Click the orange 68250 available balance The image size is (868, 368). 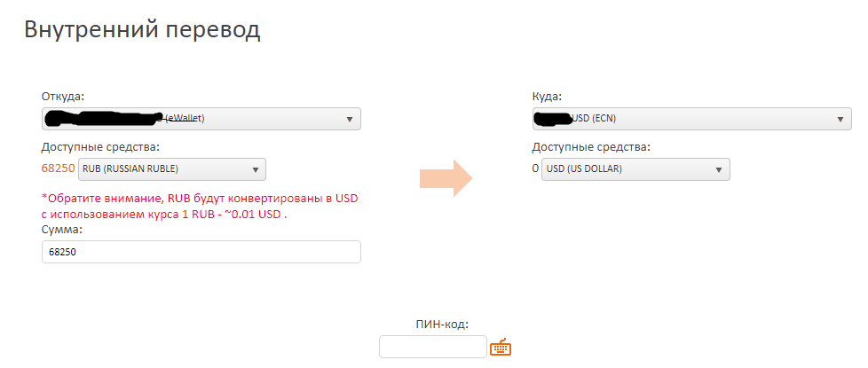click(x=58, y=168)
